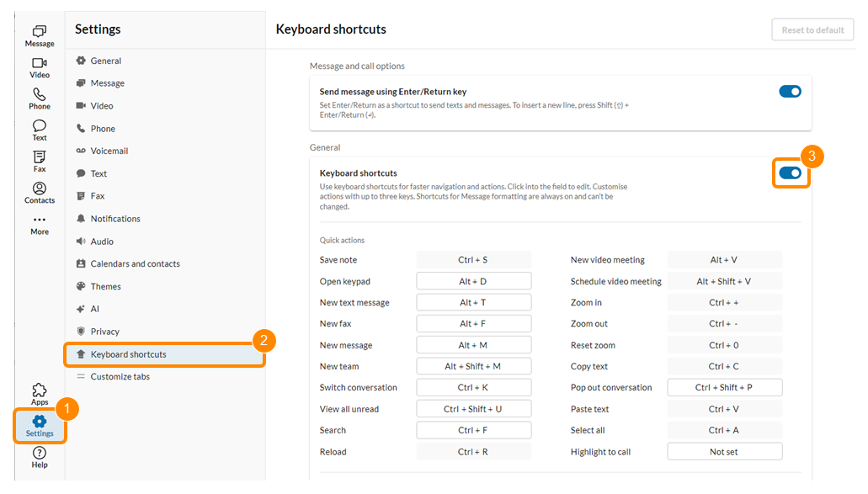Image resolution: width=868 pixels, height=494 pixels.
Task: Open the Video camera sidebar icon
Action: (x=40, y=67)
